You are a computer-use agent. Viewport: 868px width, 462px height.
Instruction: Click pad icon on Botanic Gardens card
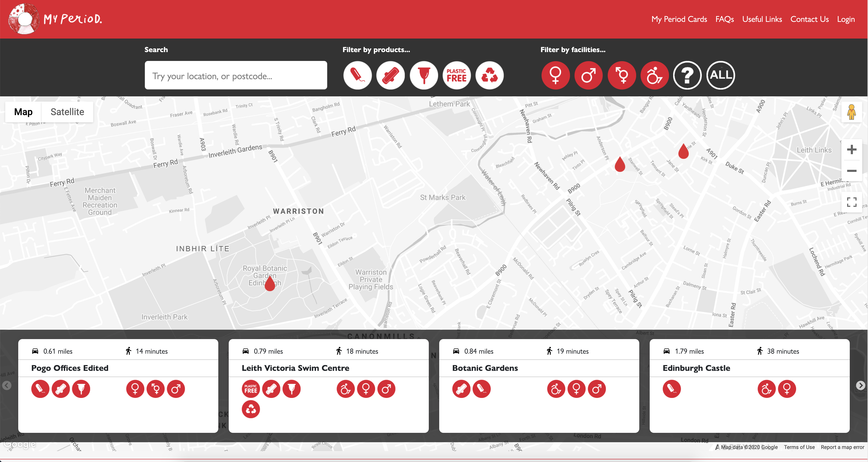tap(461, 389)
